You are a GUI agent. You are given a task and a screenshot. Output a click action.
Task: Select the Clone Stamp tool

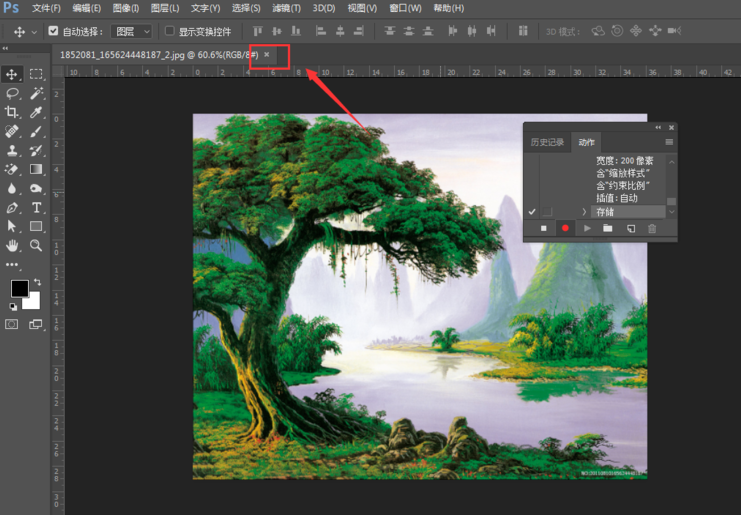(x=12, y=150)
